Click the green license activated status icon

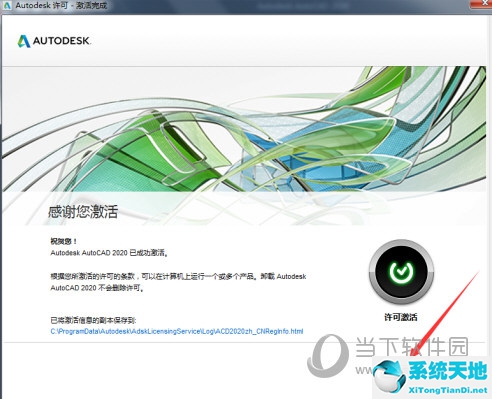click(x=401, y=271)
